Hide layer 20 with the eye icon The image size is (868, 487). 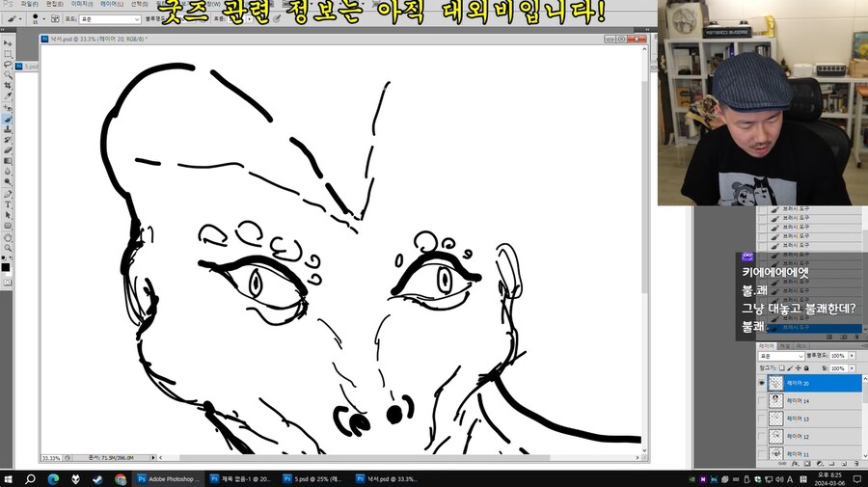(762, 383)
